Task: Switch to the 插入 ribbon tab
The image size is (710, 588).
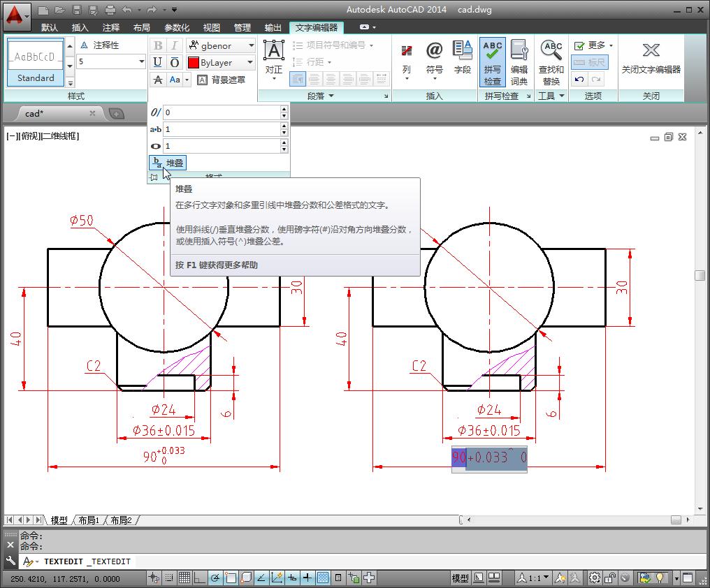Action: pyautogui.click(x=79, y=27)
